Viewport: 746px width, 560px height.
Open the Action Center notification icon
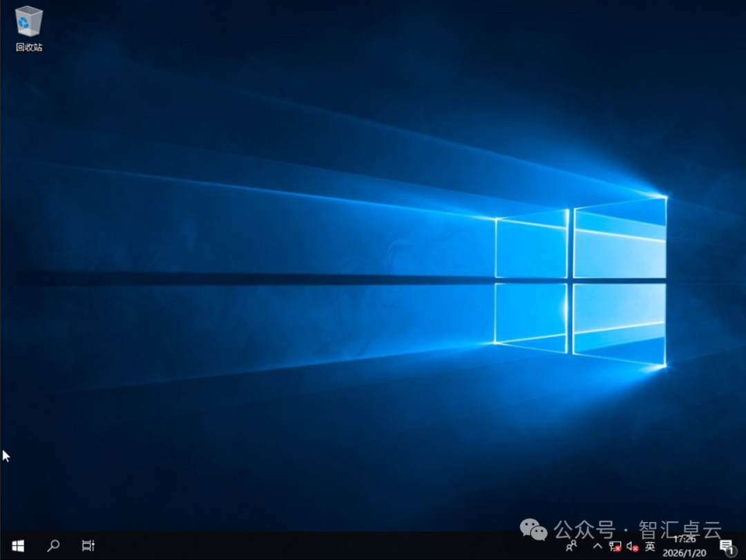(725, 545)
